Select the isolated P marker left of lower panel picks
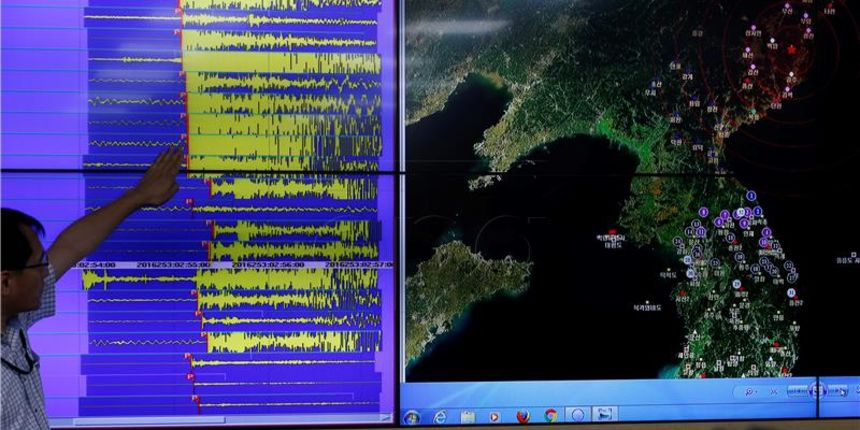The width and height of the screenshot is (860, 430). [x=189, y=202]
